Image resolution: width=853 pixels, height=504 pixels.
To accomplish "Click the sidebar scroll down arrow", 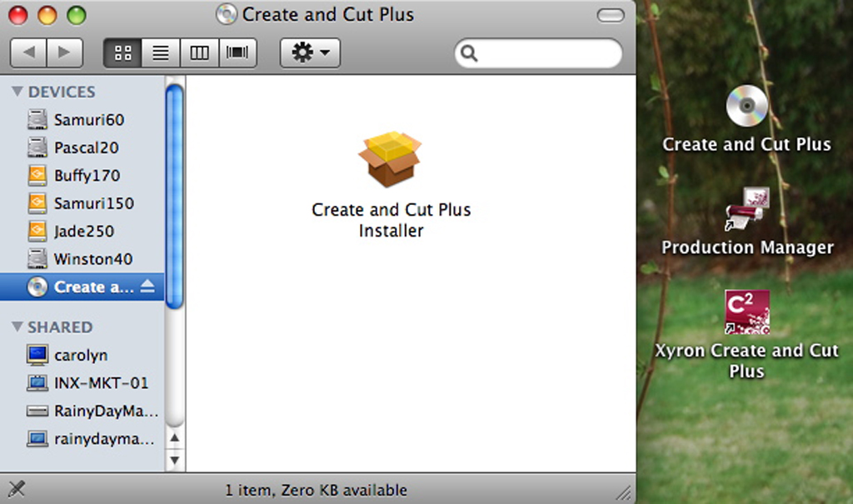I will (175, 460).
